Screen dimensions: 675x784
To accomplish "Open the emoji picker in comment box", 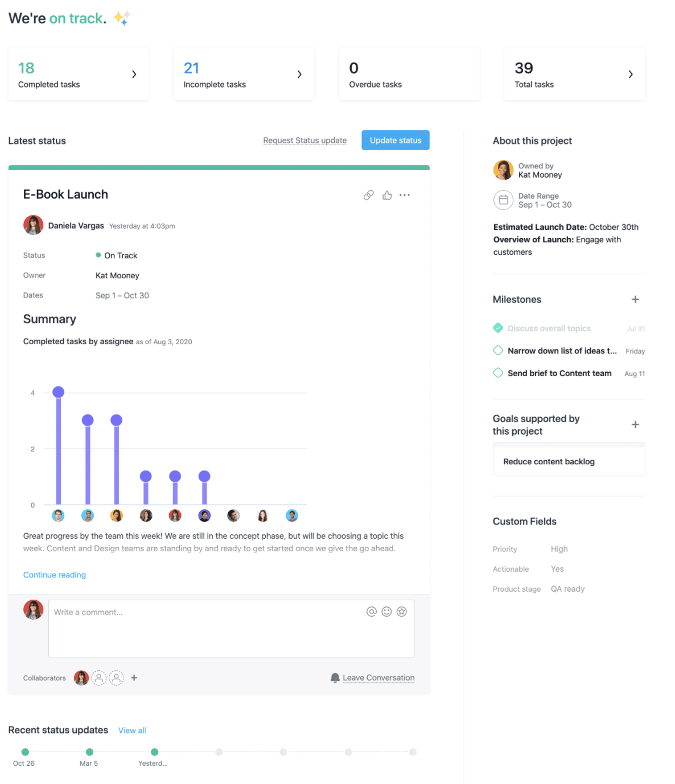I will [386, 612].
